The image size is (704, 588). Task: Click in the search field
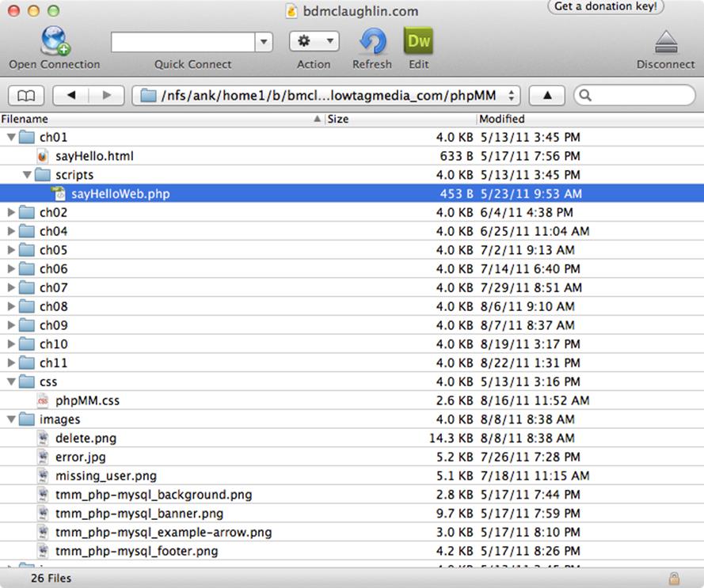click(634, 95)
